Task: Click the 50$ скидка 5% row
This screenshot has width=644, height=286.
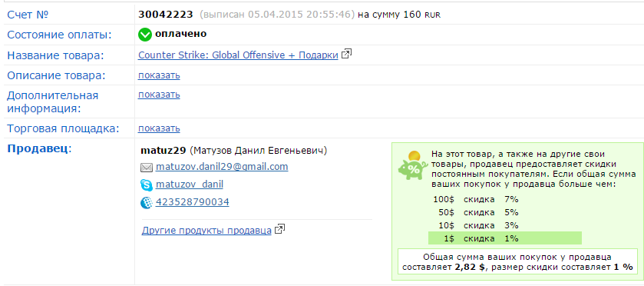Action: (x=478, y=213)
